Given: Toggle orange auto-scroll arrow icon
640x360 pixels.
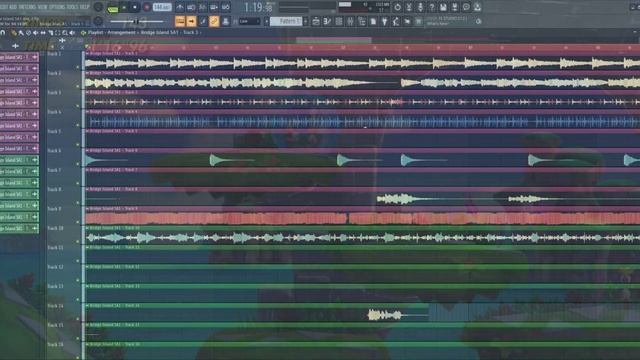Looking at the screenshot, I should coord(191,21).
